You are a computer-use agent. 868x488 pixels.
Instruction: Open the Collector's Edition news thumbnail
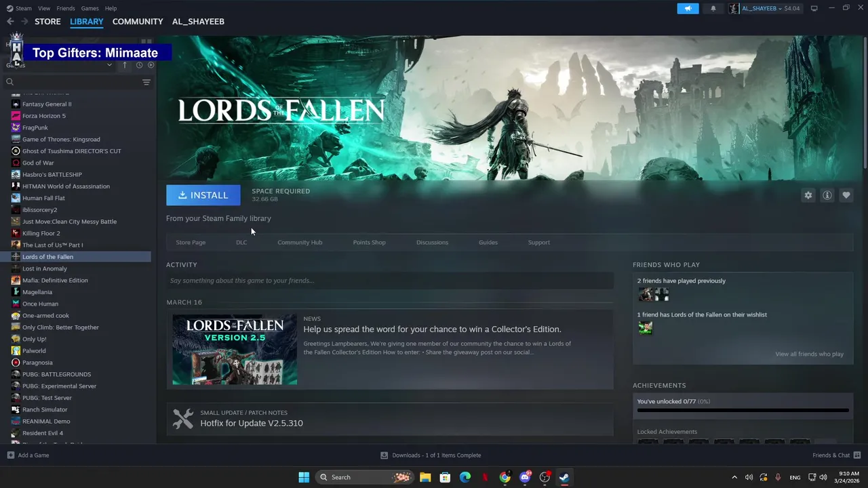(235, 350)
